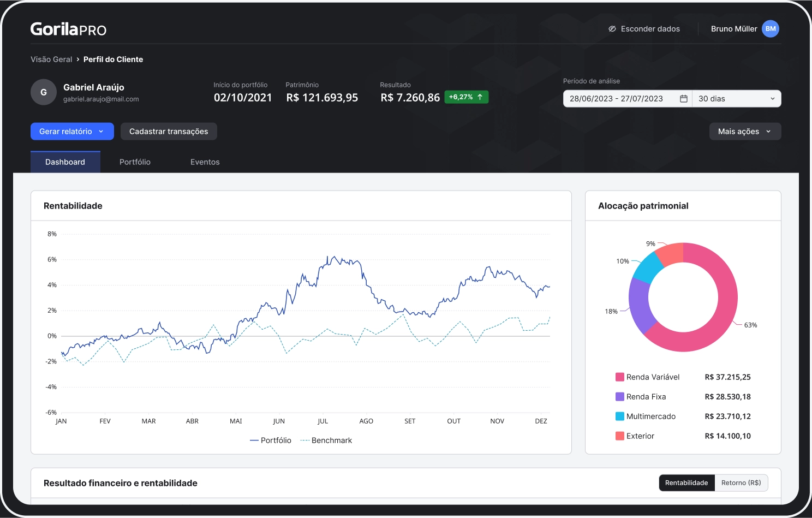
Task: Open the calendar icon in date range
Action: coord(683,99)
